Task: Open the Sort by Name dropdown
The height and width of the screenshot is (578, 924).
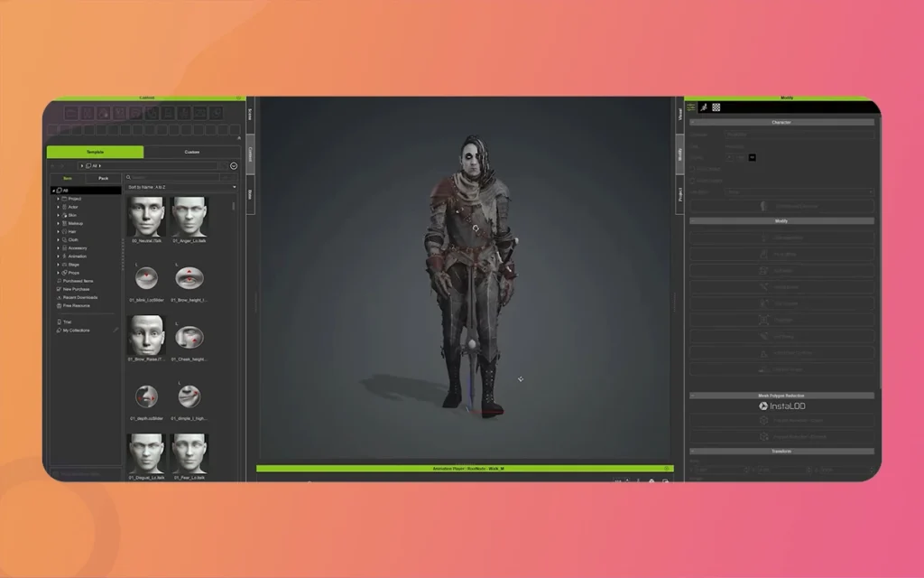Action: pyautogui.click(x=181, y=187)
